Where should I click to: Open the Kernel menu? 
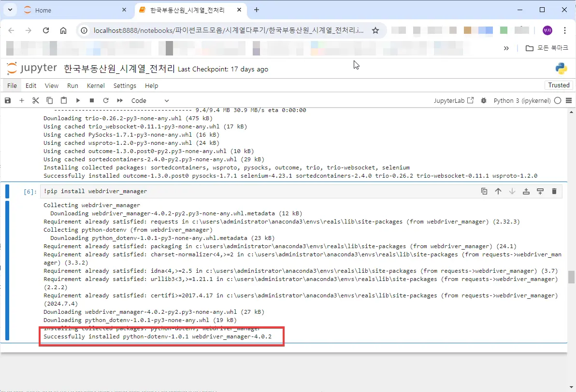96,85
